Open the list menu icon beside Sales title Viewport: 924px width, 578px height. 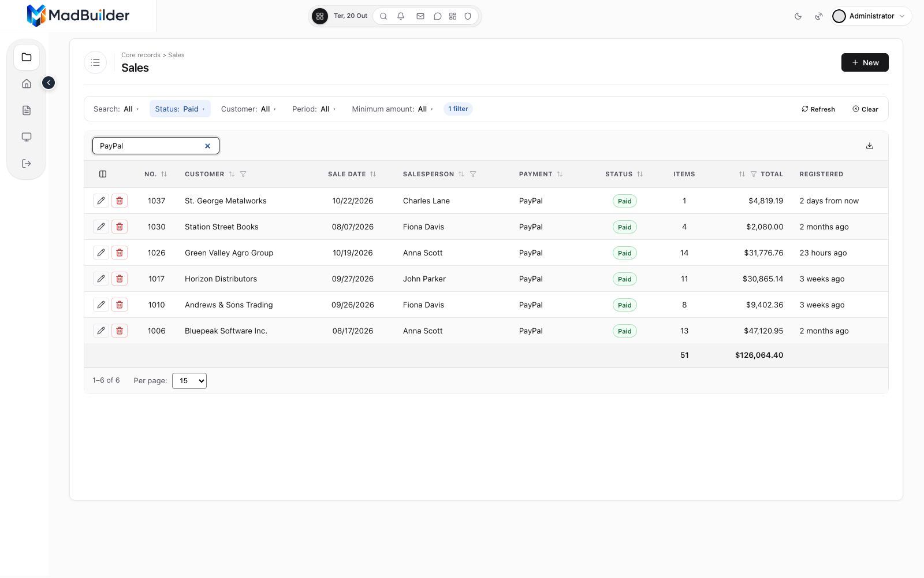coord(95,62)
